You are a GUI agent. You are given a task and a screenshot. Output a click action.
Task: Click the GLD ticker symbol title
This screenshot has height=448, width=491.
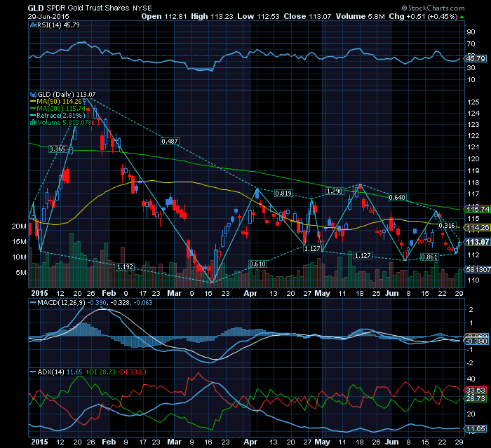coord(36,8)
